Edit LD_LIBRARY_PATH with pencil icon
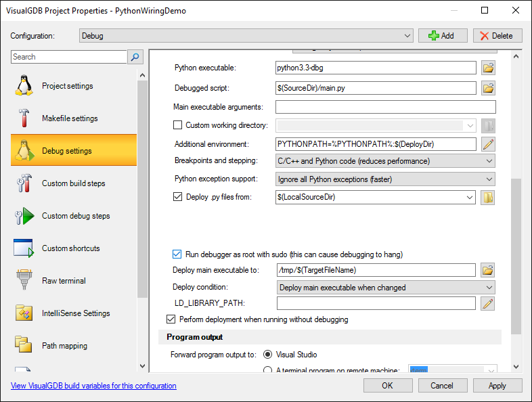The height and width of the screenshot is (402, 532). point(487,303)
